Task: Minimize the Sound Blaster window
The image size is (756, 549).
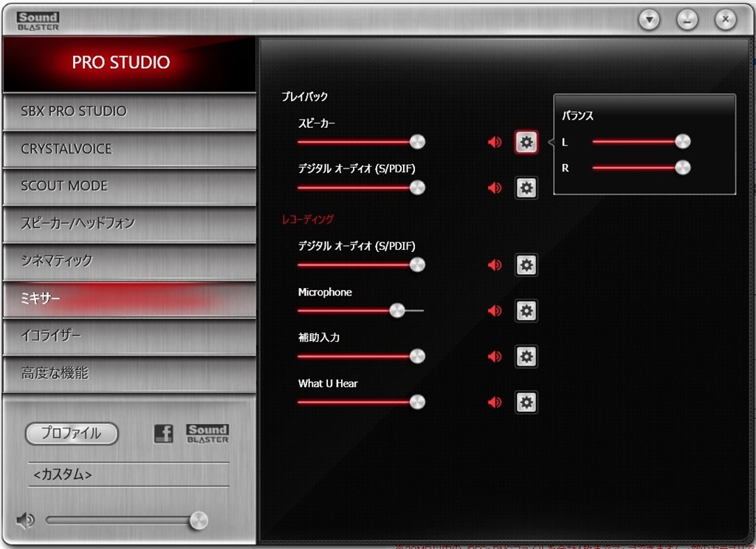Action: point(687,20)
